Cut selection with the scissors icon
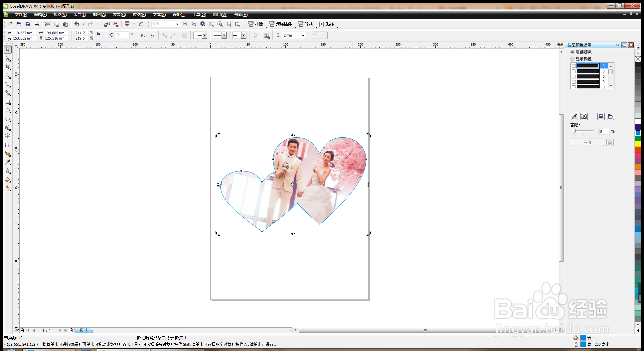 pyautogui.click(x=48, y=24)
